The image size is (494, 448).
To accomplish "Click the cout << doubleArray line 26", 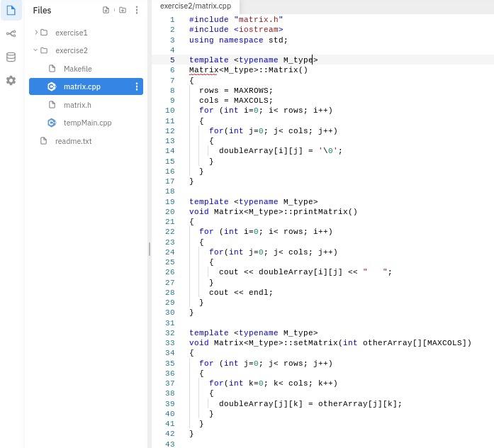I will pyautogui.click(x=305, y=272).
